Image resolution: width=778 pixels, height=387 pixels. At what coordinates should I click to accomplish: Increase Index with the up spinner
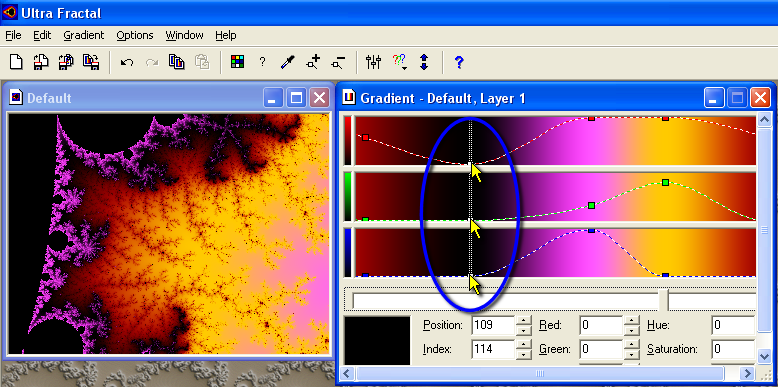523,344
